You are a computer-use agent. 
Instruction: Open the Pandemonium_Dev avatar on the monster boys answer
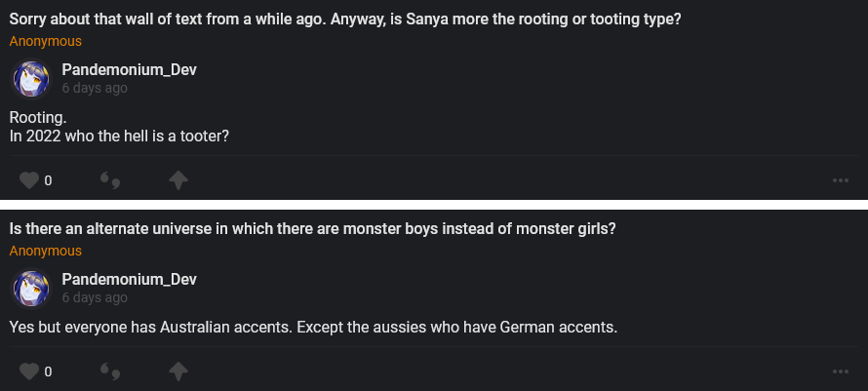tap(30, 289)
